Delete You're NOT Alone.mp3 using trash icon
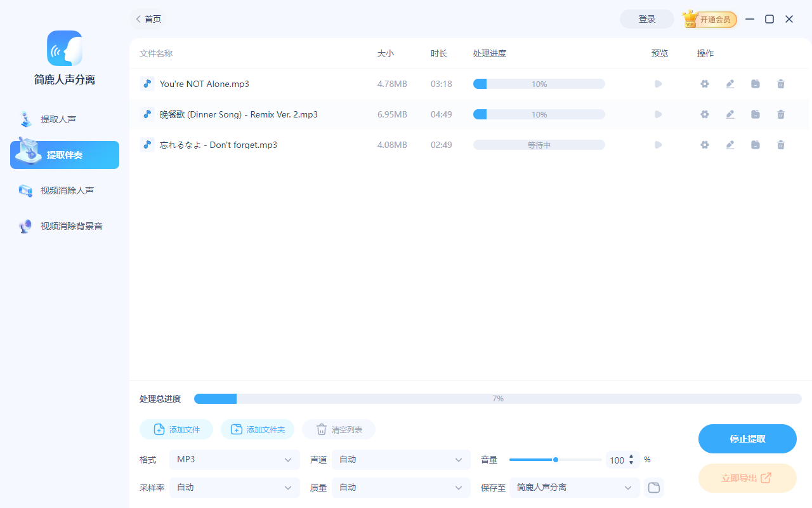The image size is (812, 508). pos(781,84)
